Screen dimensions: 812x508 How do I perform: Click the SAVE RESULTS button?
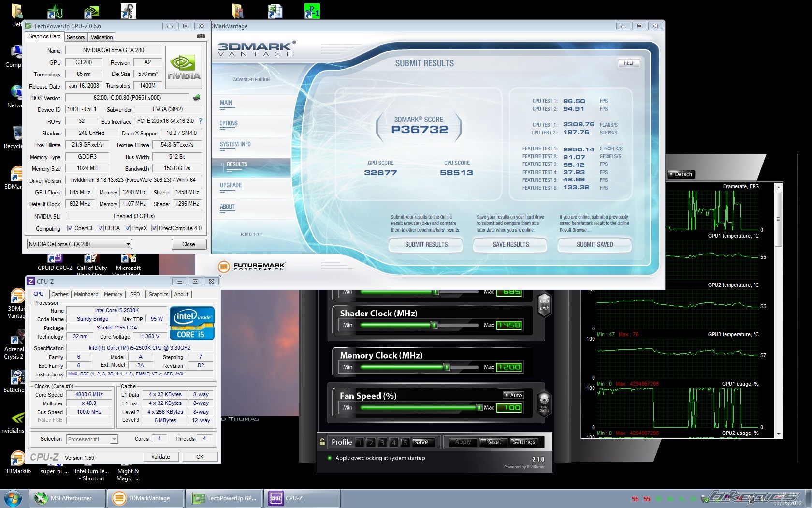coord(510,245)
